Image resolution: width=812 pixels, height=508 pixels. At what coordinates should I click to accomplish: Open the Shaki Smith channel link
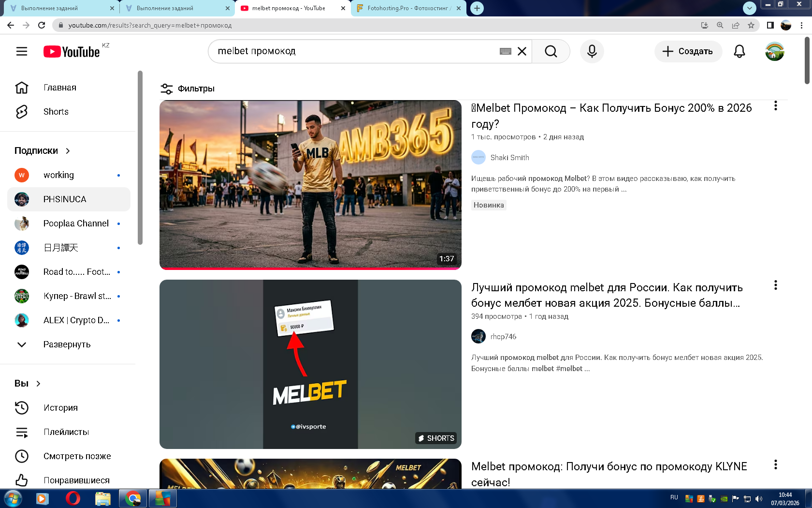509,158
